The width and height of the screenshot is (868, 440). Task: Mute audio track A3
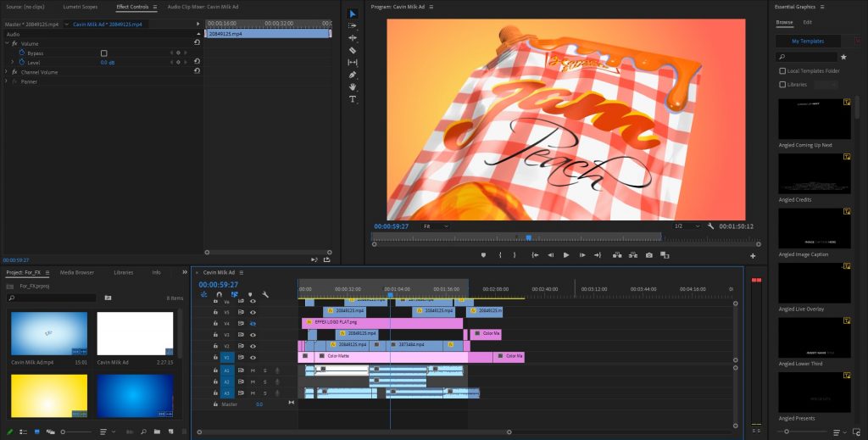point(253,393)
